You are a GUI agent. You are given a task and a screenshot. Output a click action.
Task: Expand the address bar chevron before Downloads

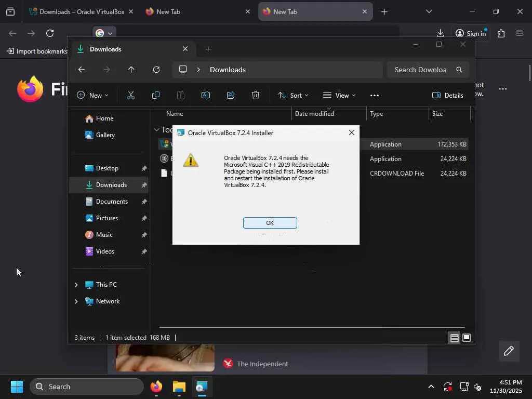[x=198, y=70]
